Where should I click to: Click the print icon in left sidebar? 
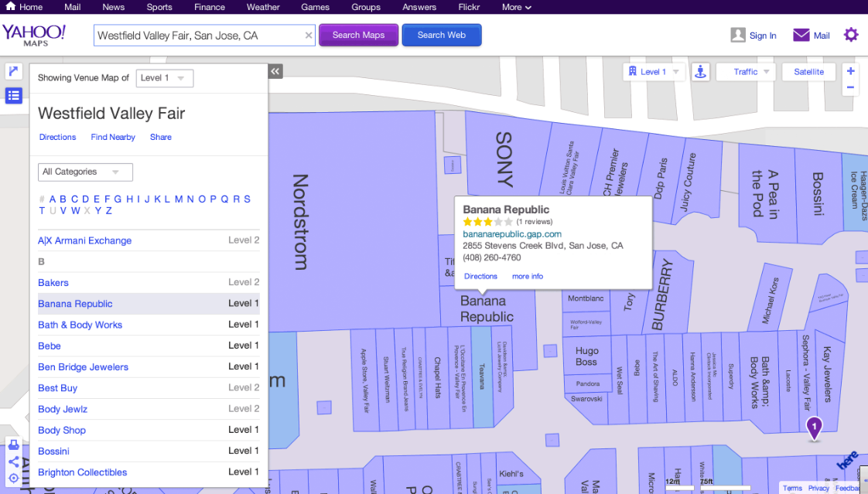(14, 445)
